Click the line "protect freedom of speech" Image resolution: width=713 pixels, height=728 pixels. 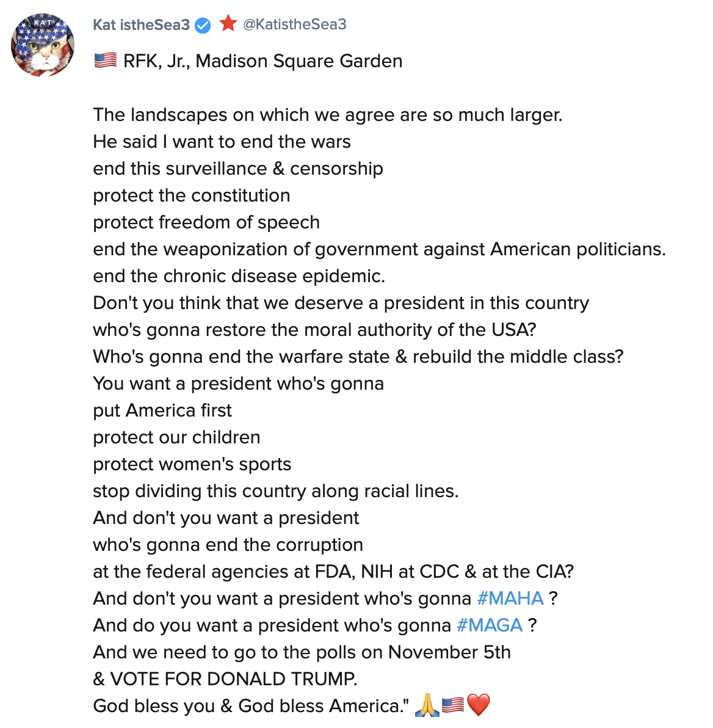pyautogui.click(x=206, y=222)
